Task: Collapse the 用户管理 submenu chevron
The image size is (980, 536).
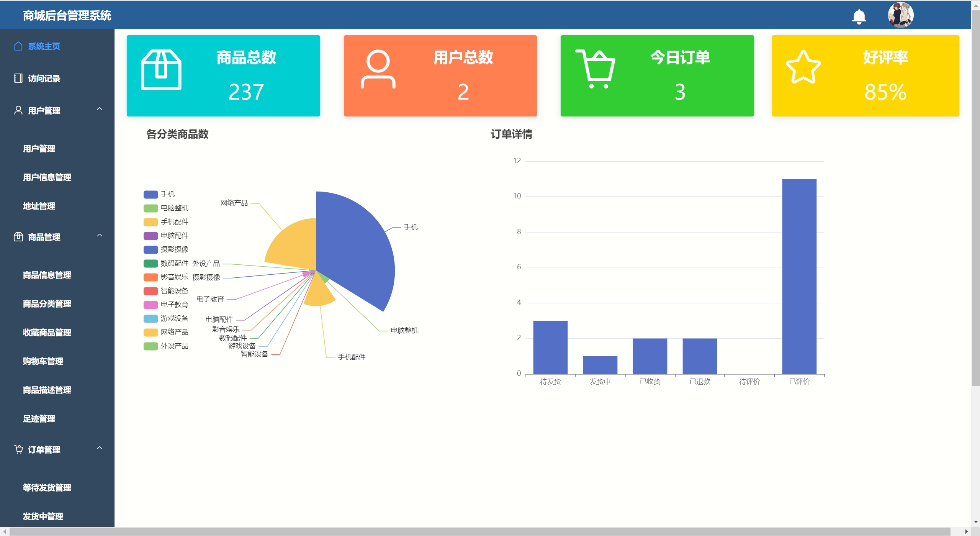Action: click(x=100, y=109)
